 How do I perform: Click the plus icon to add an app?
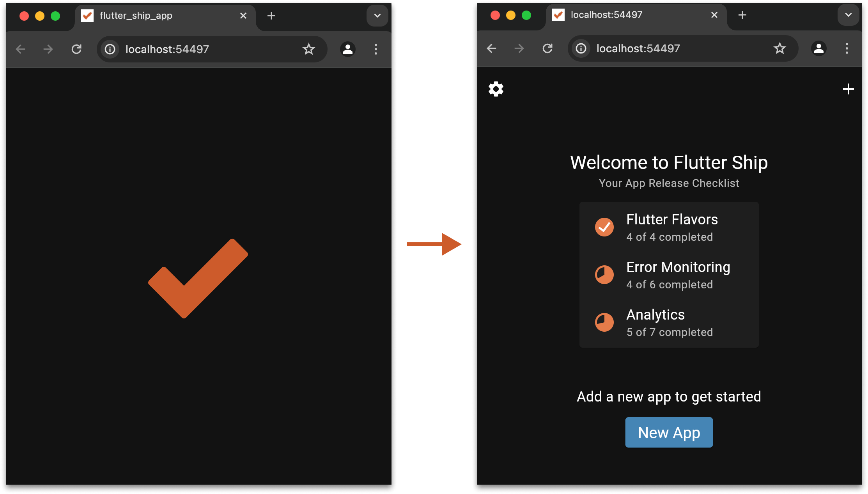(x=849, y=89)
